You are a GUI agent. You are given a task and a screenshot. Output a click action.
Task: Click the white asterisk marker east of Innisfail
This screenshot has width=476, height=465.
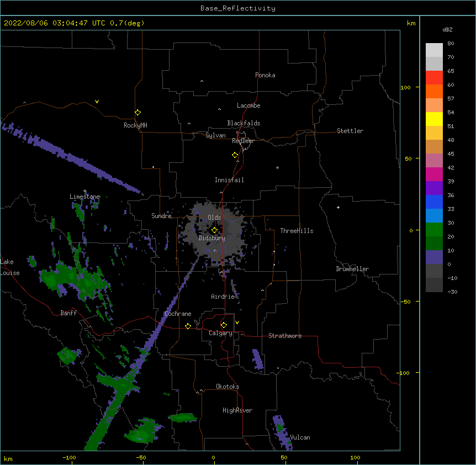click(277, 167)
